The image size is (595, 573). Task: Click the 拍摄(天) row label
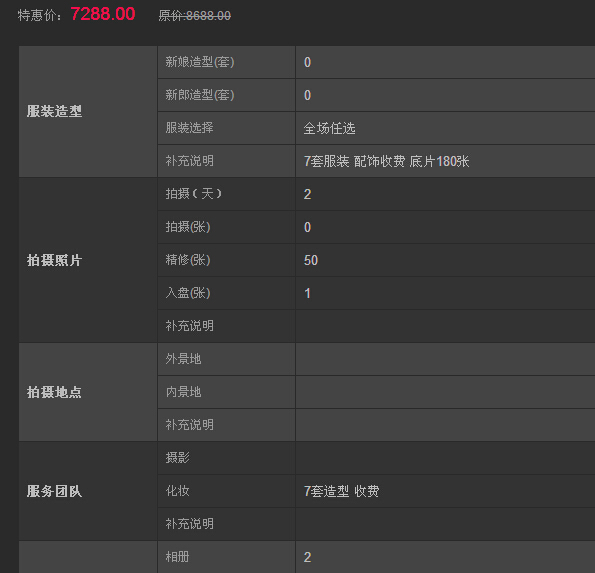[x=194, y=194]
